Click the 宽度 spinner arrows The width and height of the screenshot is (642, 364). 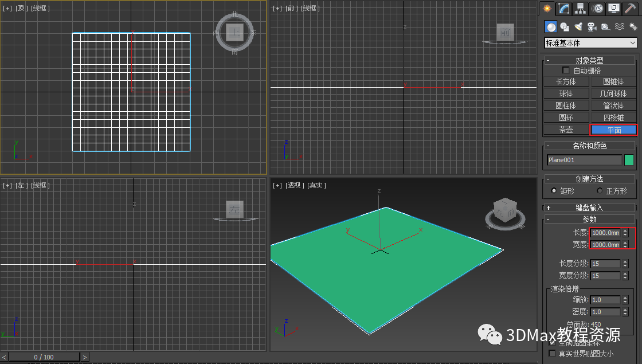[625, 244]
